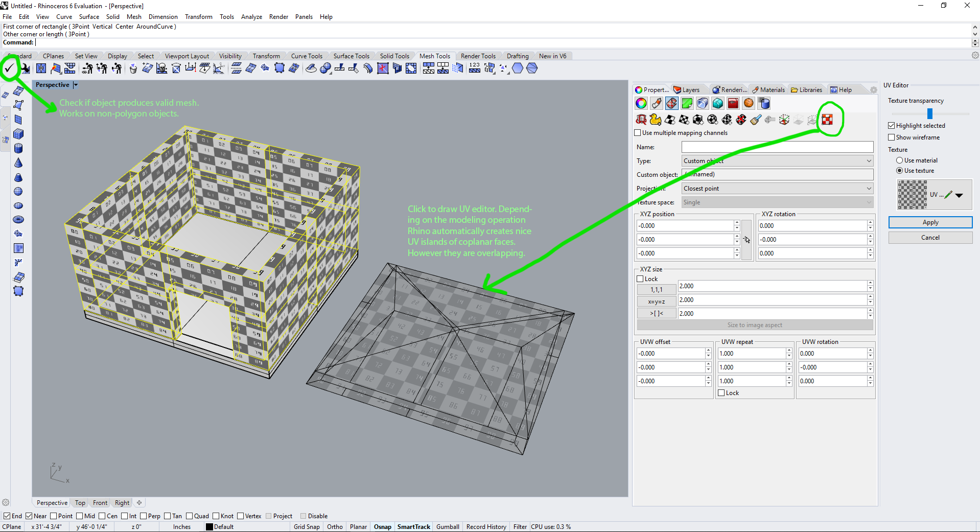
Task: Open the Perspective viewport title dropdown arrow
Action: tap(76, 85)
